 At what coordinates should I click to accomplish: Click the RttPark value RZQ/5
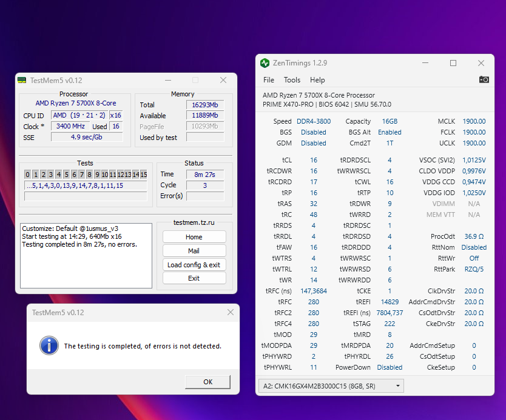tap(474, 269)
